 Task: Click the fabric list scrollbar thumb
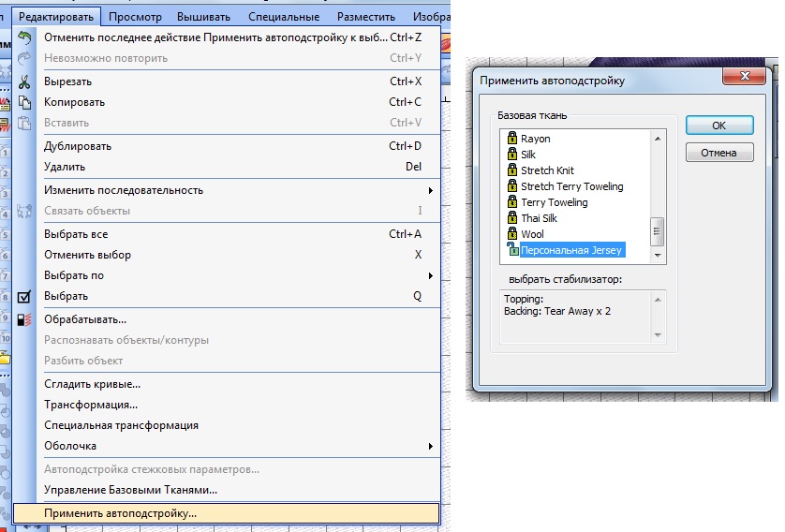(658, 231)
